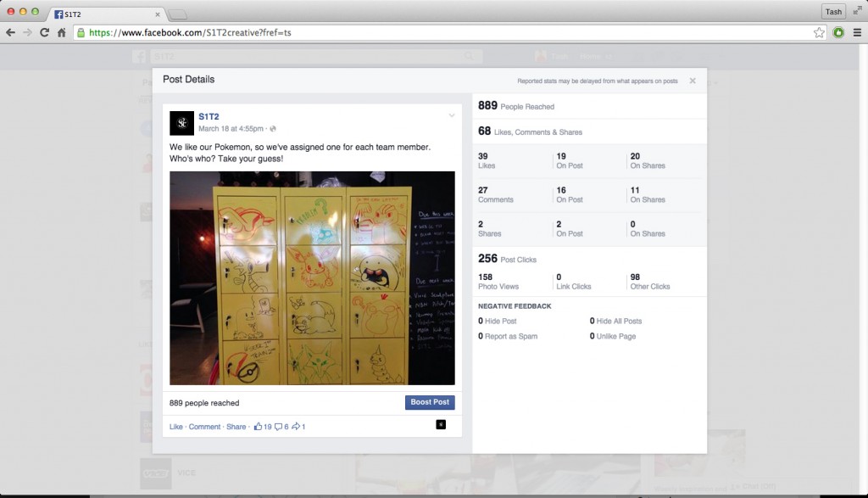Select the S1T2 browser tab
The image size is (868, 498).
coord(105,14)
